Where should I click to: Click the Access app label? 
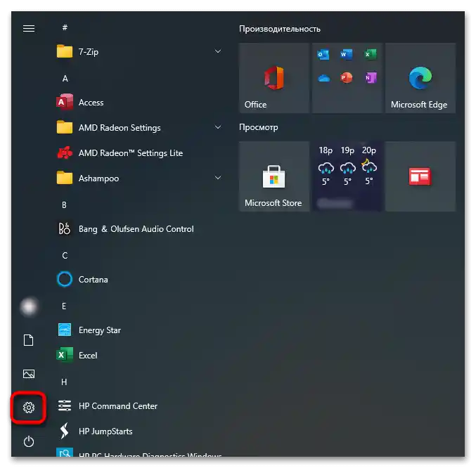point(91,102)
